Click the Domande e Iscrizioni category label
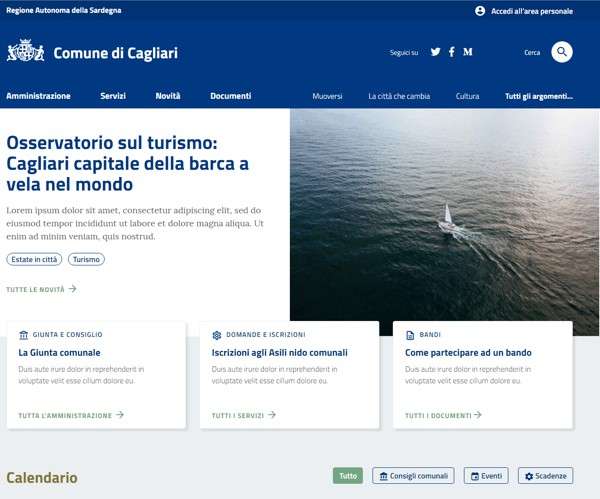 266,334
